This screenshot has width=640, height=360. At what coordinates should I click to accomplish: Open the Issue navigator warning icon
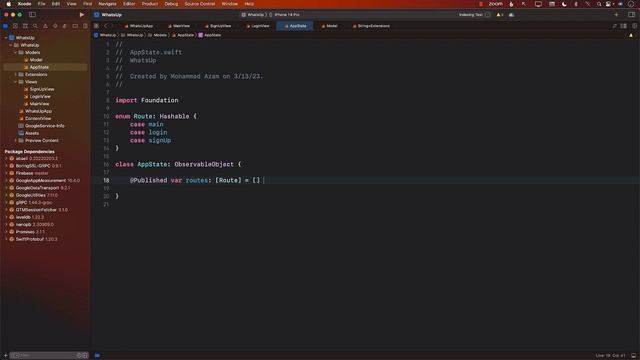tap(45, 26)
